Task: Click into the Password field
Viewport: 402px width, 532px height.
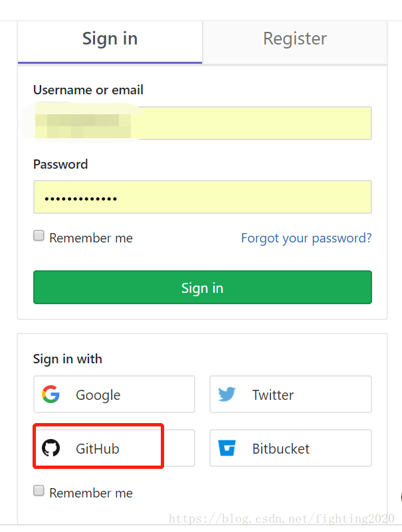Action: click(202, 197)
